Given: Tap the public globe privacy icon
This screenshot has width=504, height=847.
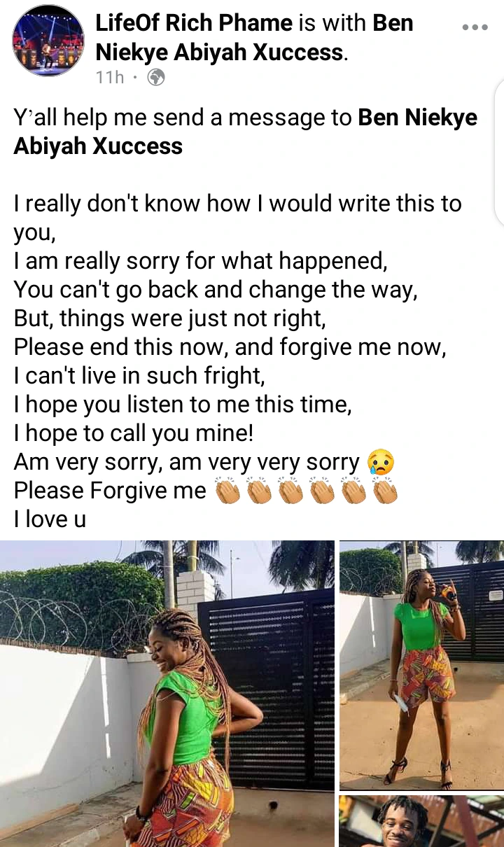Looking at the screenshot, I should (x=156, y=78).
